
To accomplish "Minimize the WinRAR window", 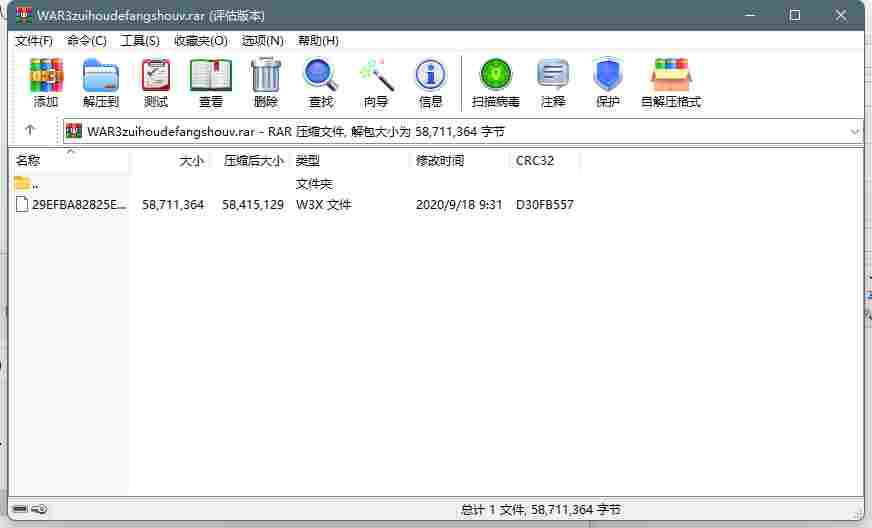I will [x=750, y=15].
